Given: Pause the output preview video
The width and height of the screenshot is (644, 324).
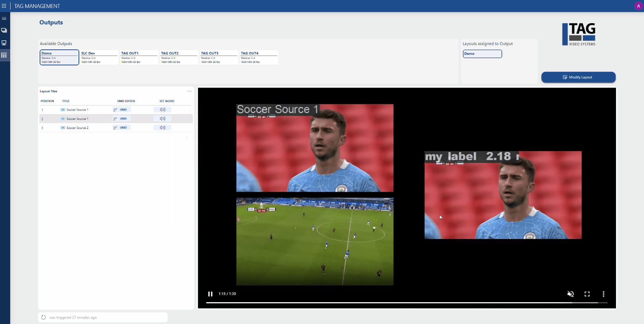Looking at the screenshot, I should (x=210, y=294).
